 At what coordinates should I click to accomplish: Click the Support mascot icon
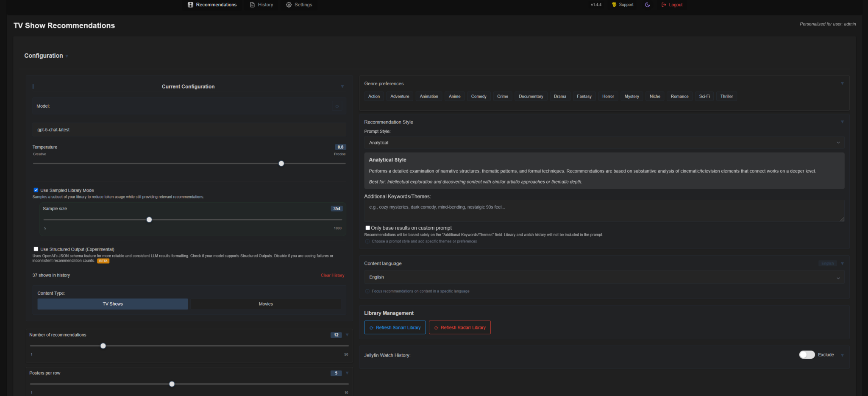click(x=614, y=5)
